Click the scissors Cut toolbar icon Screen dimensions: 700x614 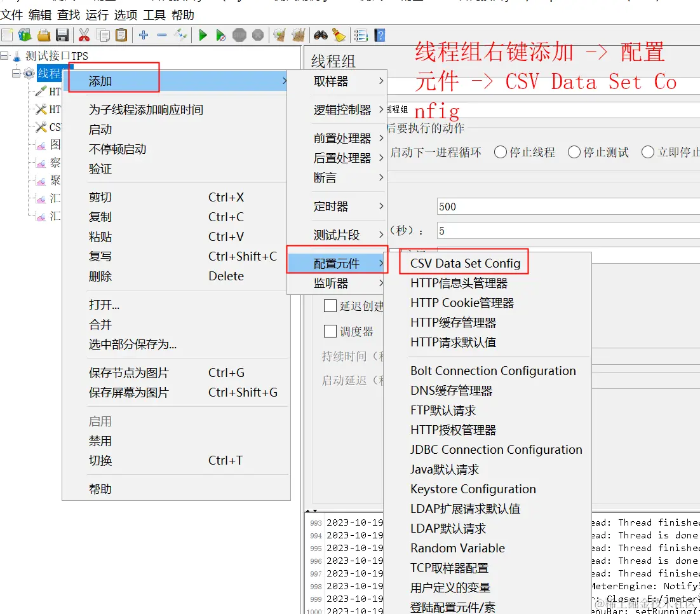(83, 36)
